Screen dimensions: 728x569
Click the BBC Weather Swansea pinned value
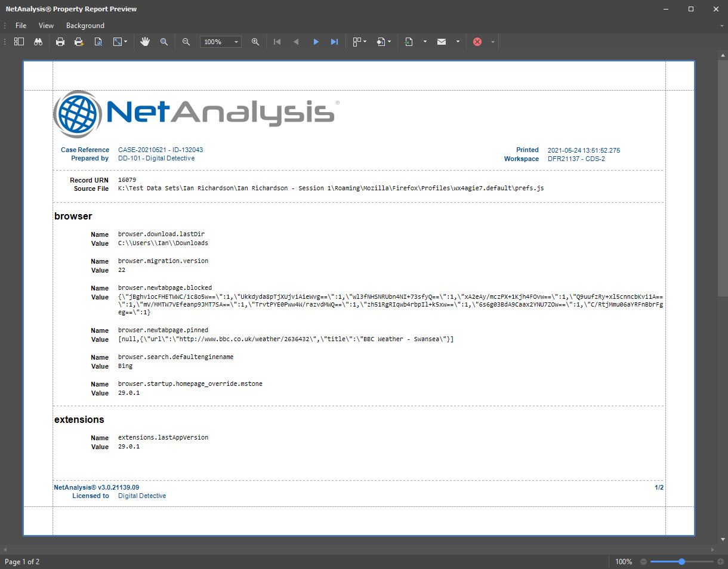[x=286, y=339]
